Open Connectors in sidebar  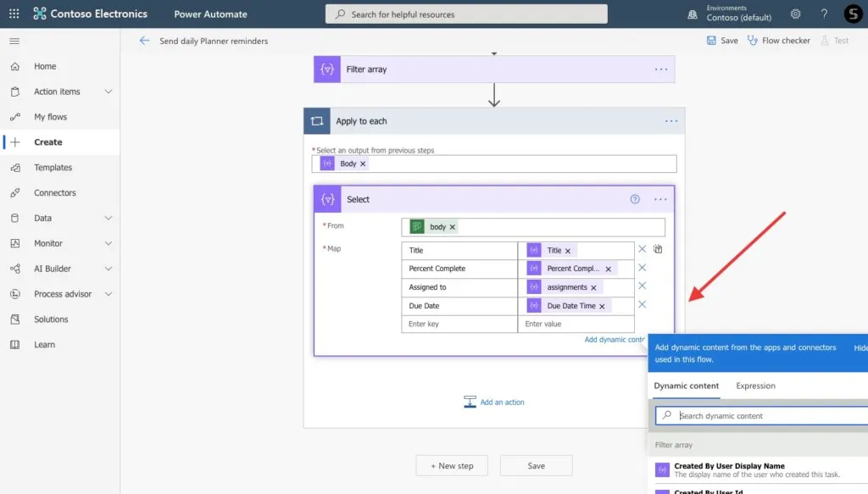(60, 192)
